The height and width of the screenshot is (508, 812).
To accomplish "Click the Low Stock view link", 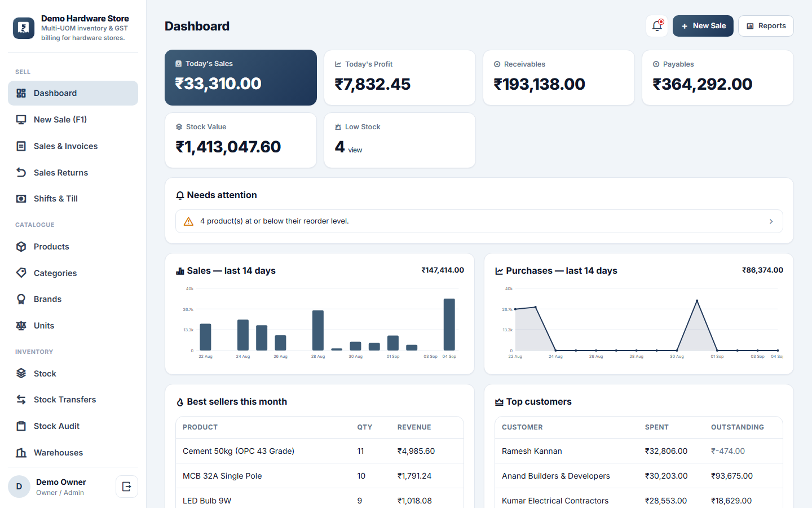I will 355,150.
